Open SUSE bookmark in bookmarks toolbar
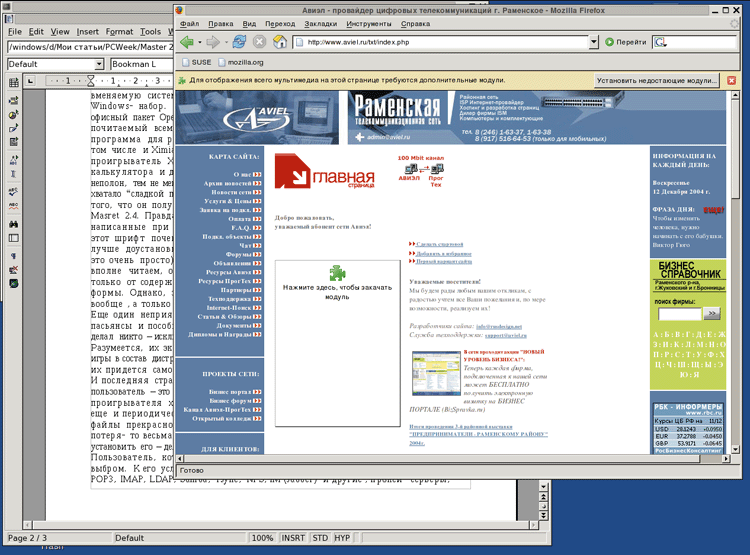750x555 pixels. [197, 62]
